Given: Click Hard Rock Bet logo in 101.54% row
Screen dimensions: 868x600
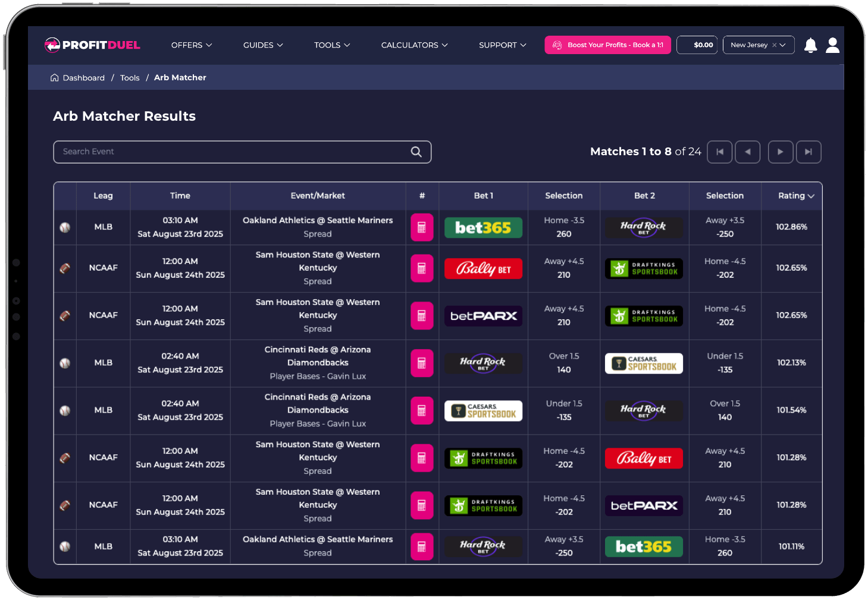Looking at the screenshot, I should tap(644, 411).
